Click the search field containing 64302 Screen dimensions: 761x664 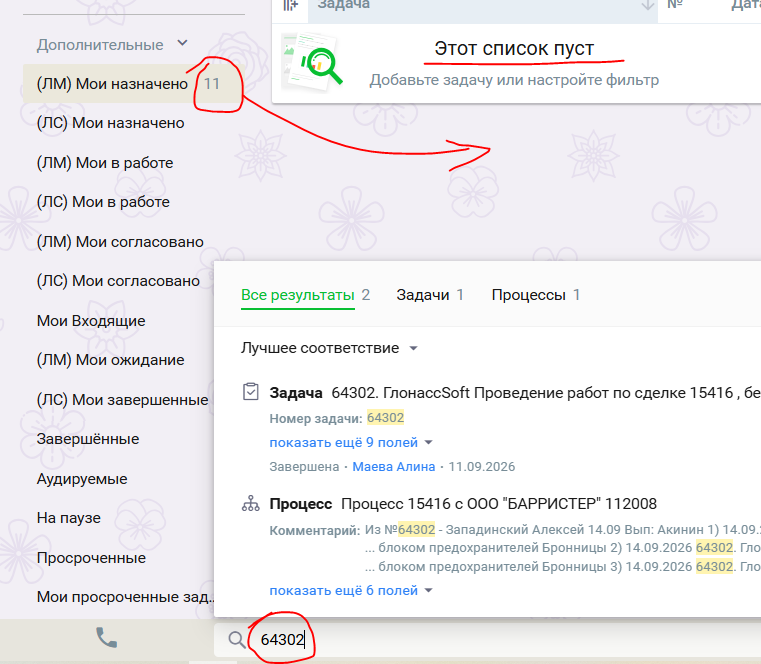point(487,640)
